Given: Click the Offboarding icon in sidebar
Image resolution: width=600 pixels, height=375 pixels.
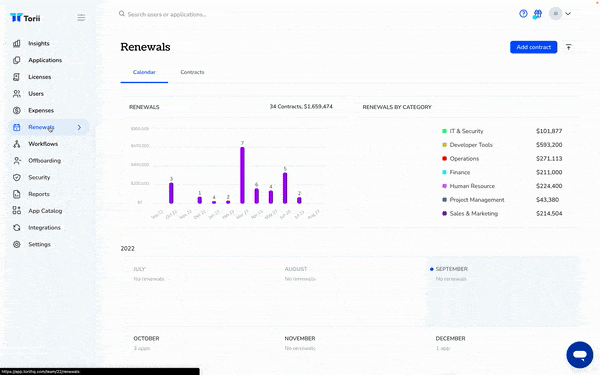Looking at the screenshot, I should (x=16, y=161).
